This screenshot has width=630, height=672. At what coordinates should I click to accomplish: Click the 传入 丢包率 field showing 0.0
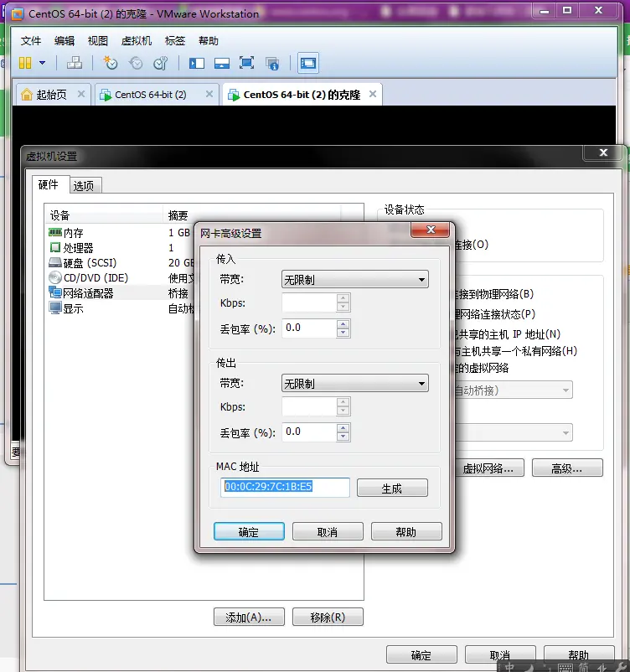[x=309, y=328]
